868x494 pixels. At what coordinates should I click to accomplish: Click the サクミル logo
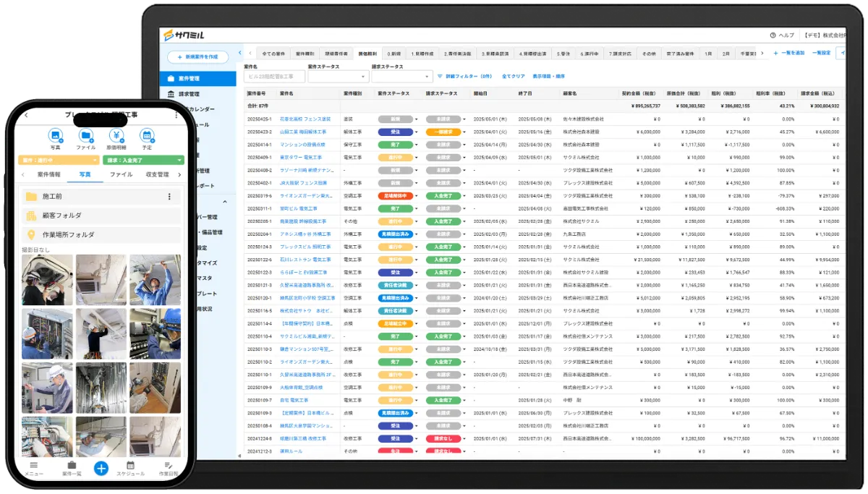[x=184, y=35]
